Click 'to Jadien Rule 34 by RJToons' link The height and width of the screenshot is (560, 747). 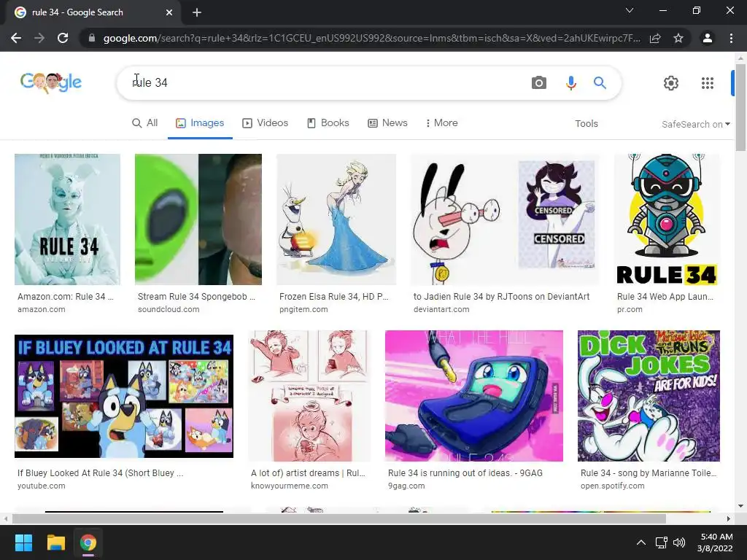point(502,297)
